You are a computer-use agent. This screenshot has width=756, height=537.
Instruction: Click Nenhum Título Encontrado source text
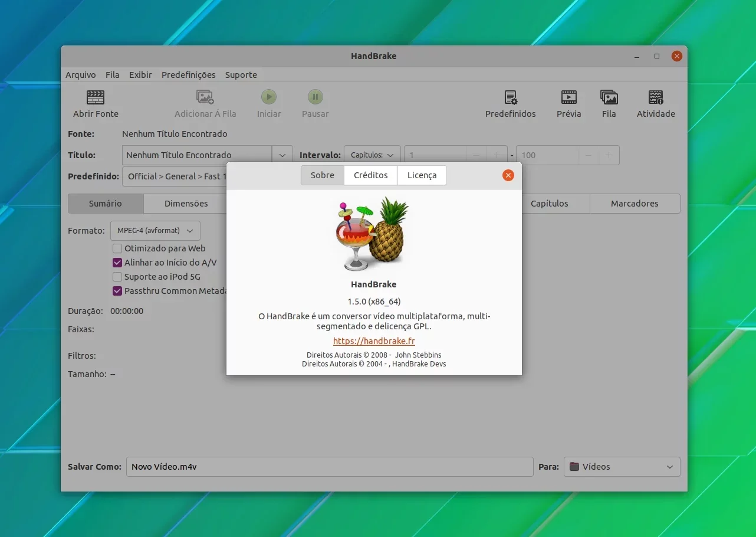tap(175, 134)
